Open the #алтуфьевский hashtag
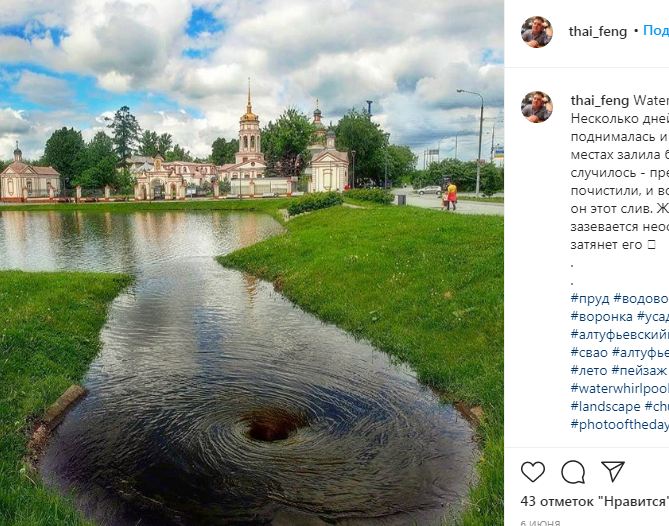The width and height of the screenshot is (669, 526). click(620, 334)
